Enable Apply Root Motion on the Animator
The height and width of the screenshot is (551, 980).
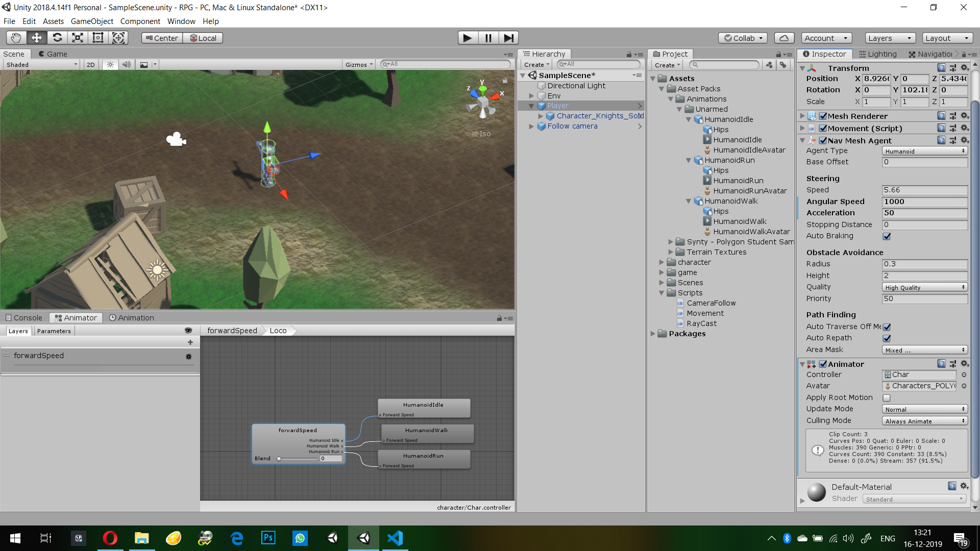pos(887,397)
